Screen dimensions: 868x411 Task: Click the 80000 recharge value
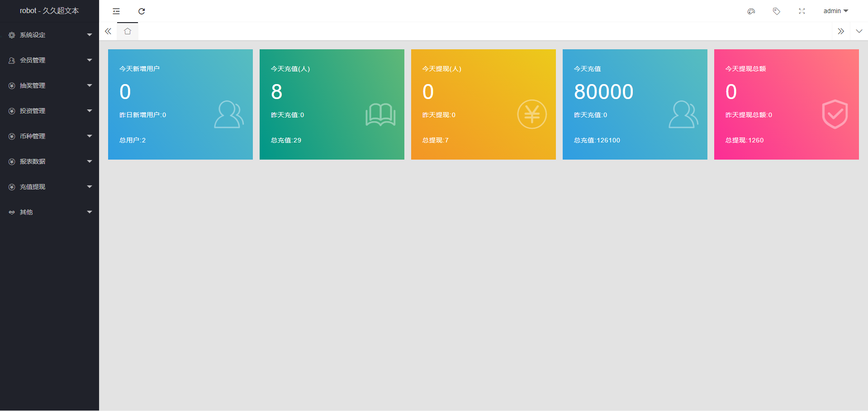coord(604,92)
